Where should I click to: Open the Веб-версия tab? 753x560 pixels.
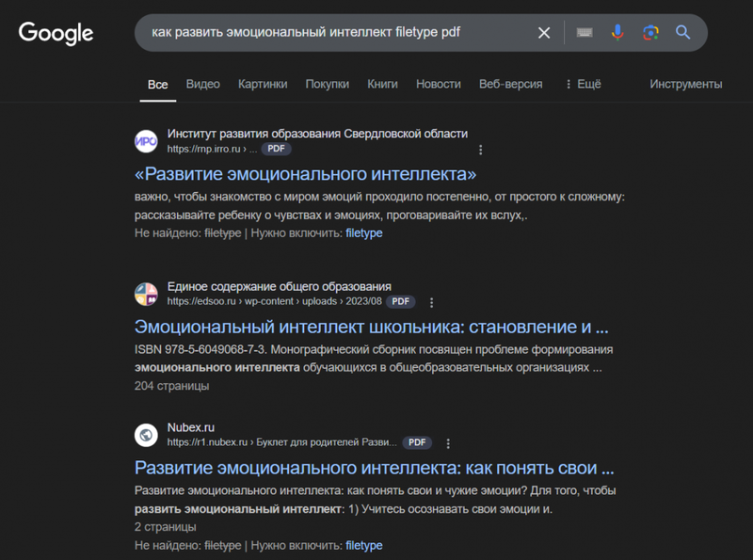click(x=510, y=84)
